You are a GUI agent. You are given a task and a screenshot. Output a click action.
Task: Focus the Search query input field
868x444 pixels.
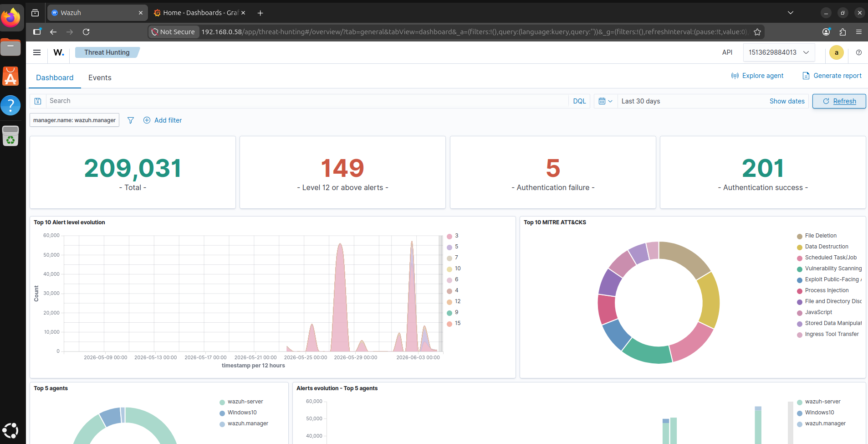click(307, 101)
